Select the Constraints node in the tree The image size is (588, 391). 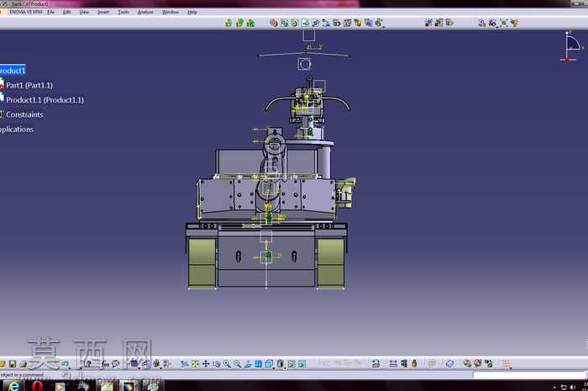point(24,114)
